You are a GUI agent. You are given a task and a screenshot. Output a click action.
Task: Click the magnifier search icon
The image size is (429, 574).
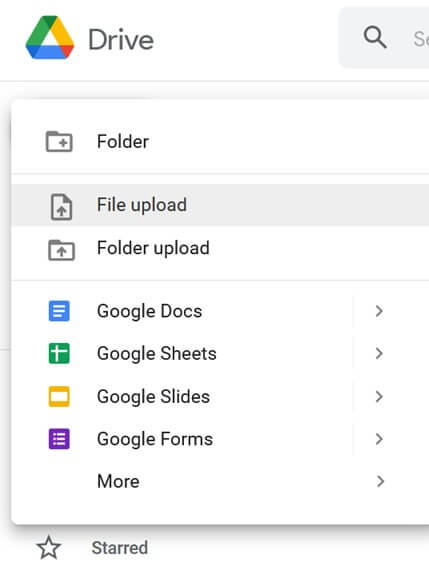(375, 37)
